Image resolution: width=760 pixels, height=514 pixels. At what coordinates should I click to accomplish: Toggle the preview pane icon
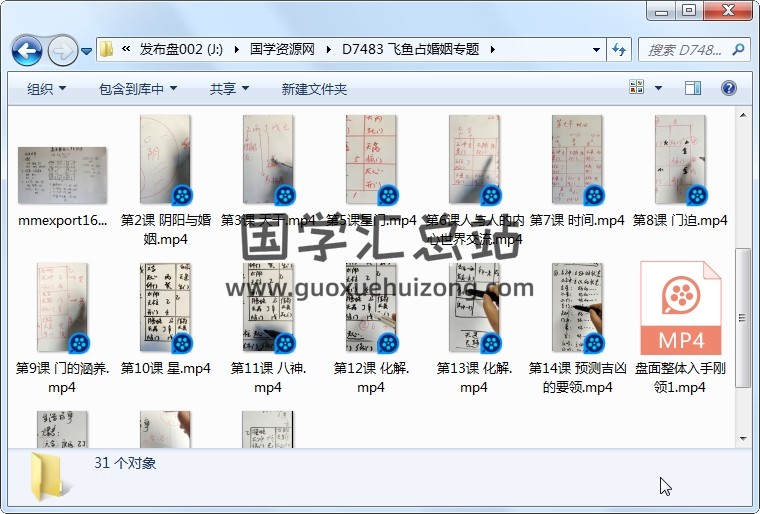pyautogui.click(x=693, y=88)
